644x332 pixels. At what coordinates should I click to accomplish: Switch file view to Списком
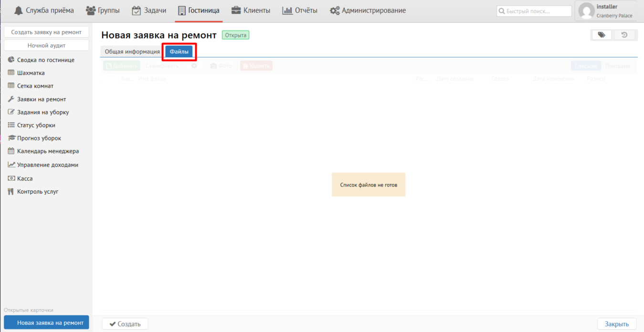(586, 66)
